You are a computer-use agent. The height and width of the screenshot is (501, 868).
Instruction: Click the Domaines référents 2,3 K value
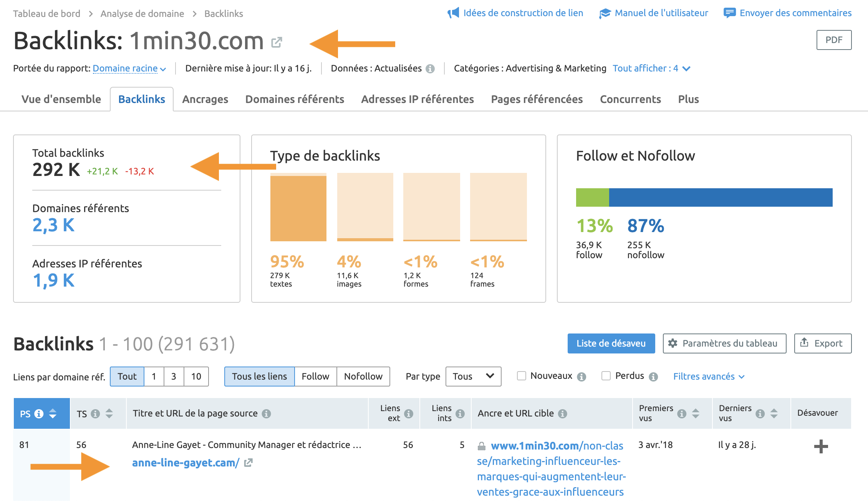[53, 225]
